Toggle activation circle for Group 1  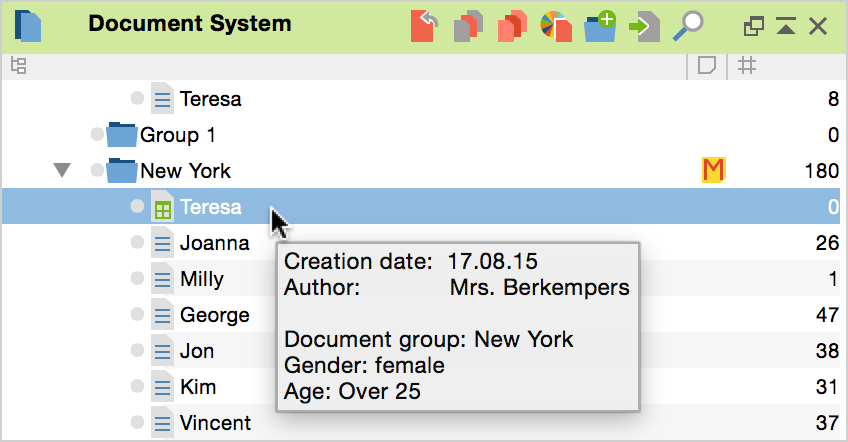click(97, 134)
